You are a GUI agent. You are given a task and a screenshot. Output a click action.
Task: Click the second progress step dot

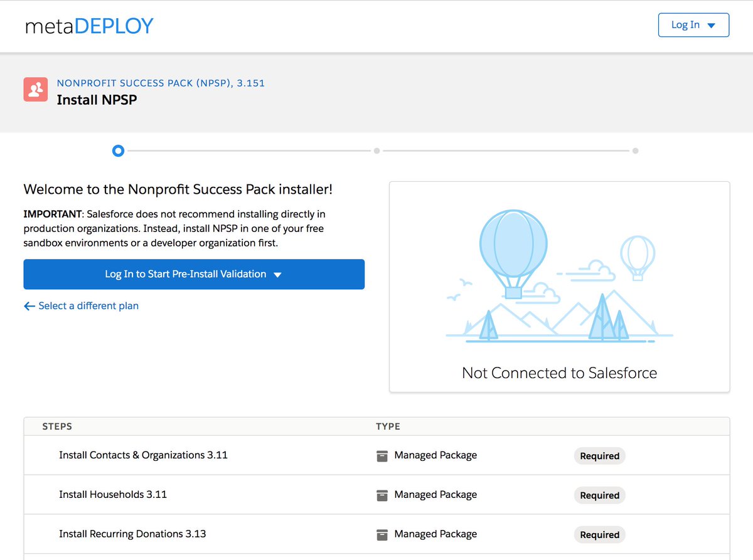(376, 151)
